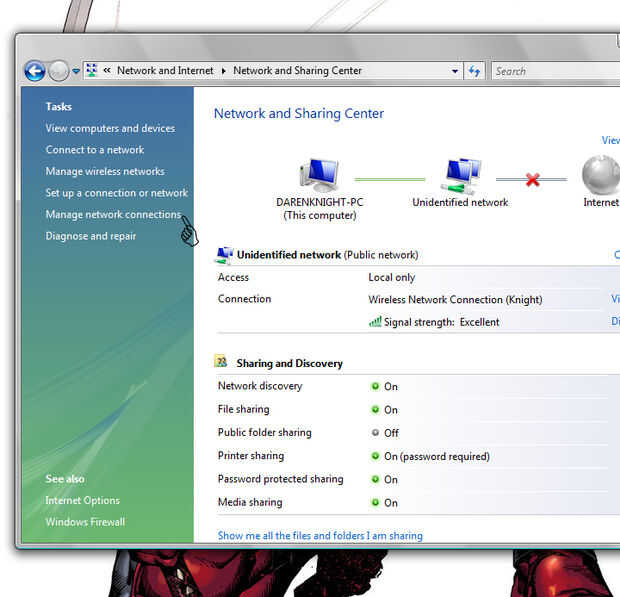Click the signal strength bars icon

point(375,322)
